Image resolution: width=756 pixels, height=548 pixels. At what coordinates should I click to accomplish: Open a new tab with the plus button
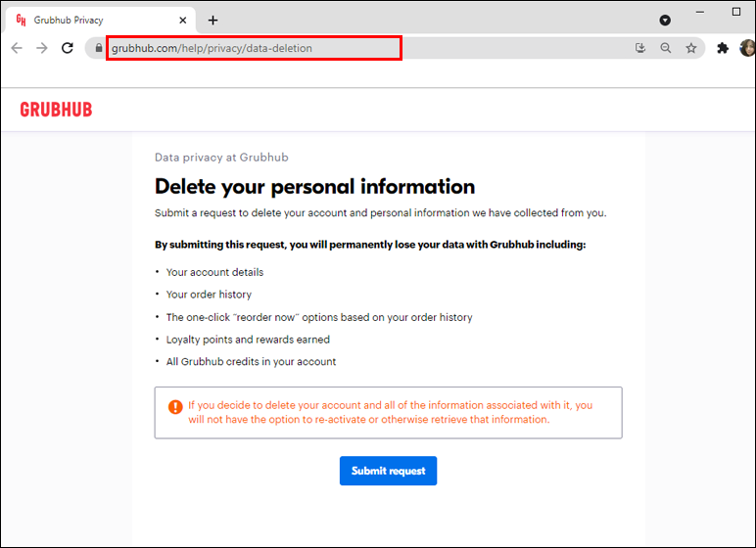click(x=213, y=21)
